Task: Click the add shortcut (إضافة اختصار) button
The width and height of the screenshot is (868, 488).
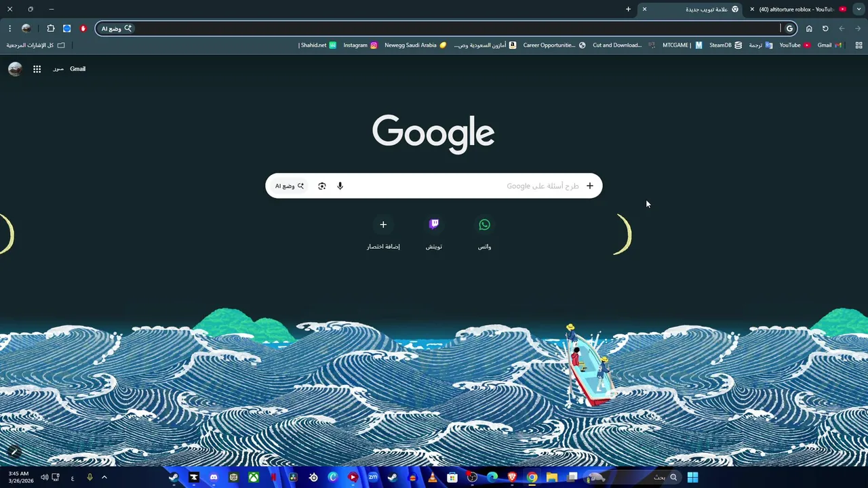Action: point(383,232)
